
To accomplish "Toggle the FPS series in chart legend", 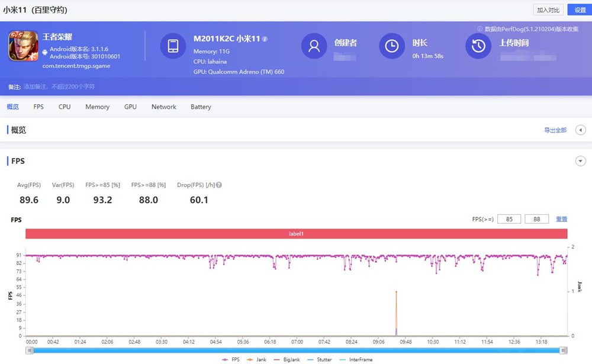I will (x=231, y=359).
